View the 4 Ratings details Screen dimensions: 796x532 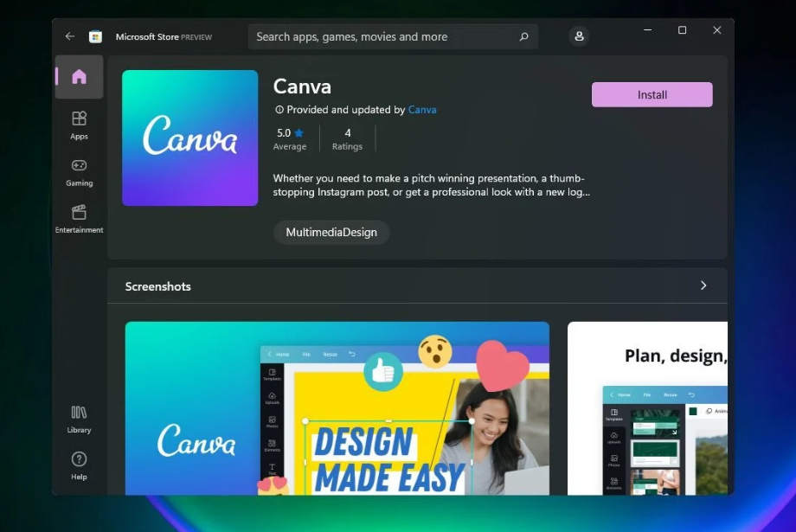(x=347, y=138)
